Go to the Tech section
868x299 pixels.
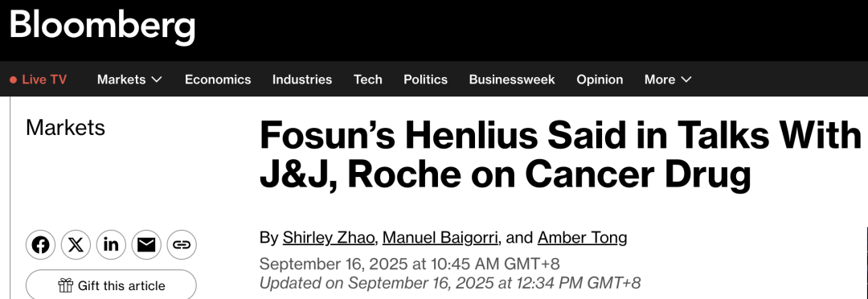tap(368, 80)
